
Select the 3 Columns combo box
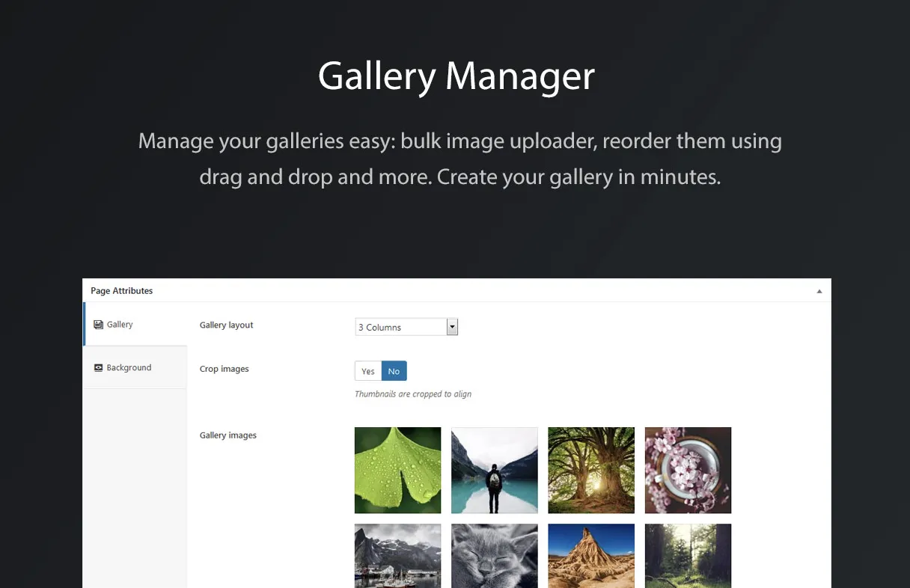pyautogui.click(x=406, y=327)
